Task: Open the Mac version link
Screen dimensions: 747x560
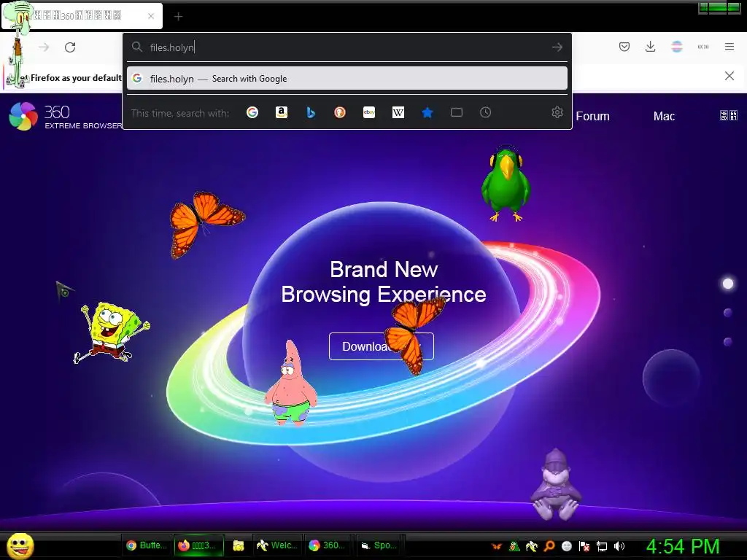Action: point(664,116)
